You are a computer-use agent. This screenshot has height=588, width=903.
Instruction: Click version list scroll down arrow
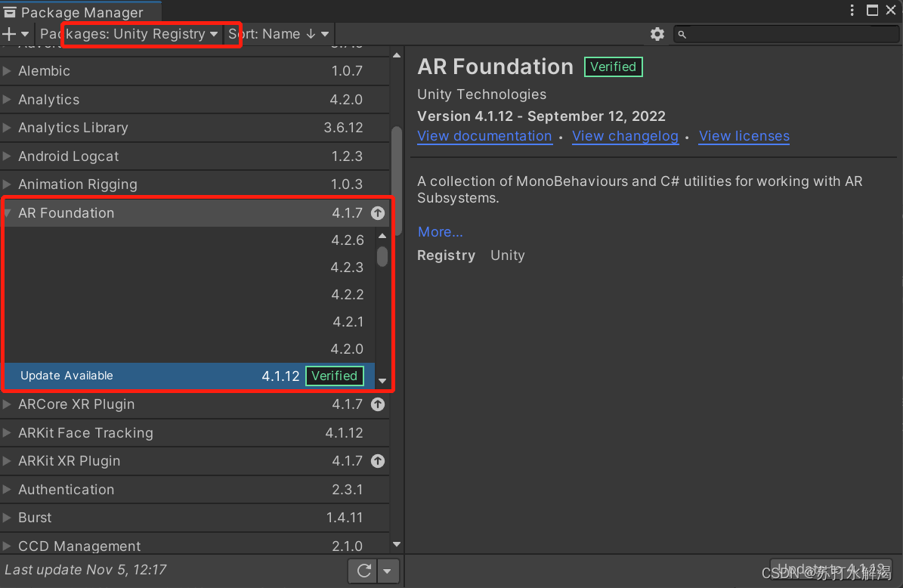(382, 381)
